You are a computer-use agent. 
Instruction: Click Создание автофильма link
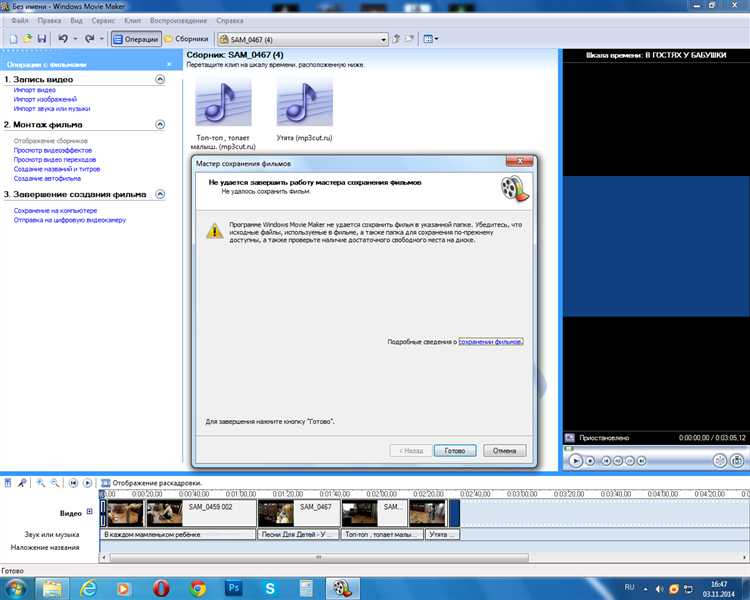47,178
